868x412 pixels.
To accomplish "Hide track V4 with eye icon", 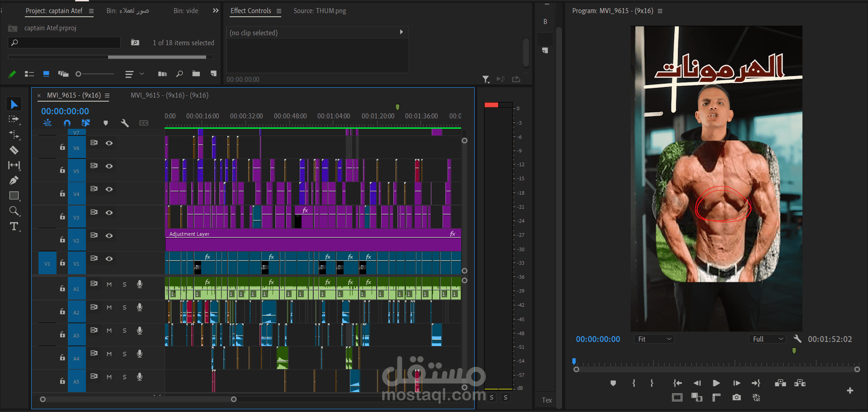I will pyautogui.click(x=109, y=189).
